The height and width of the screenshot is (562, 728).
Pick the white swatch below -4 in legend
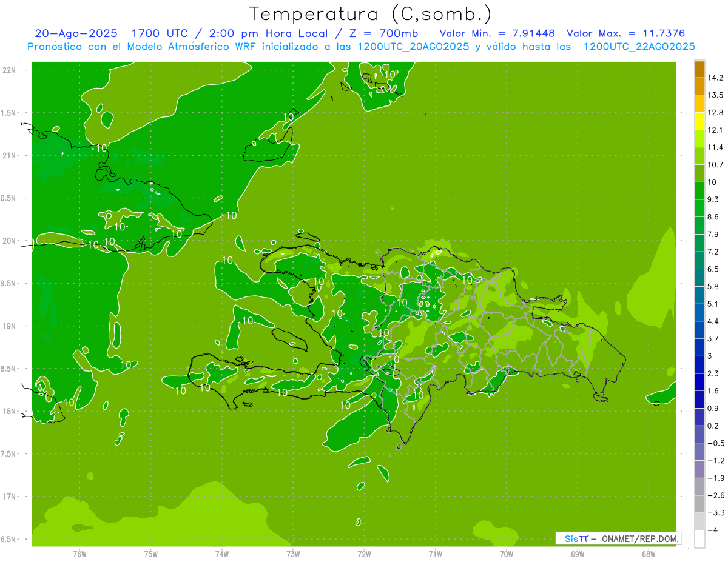point(699,539)
